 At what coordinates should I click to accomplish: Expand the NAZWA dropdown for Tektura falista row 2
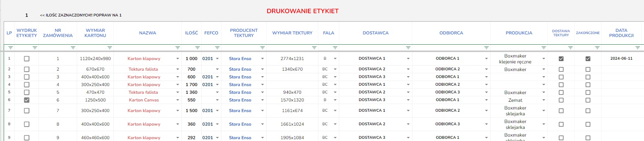pyautogui.click(x=178, y=69)
